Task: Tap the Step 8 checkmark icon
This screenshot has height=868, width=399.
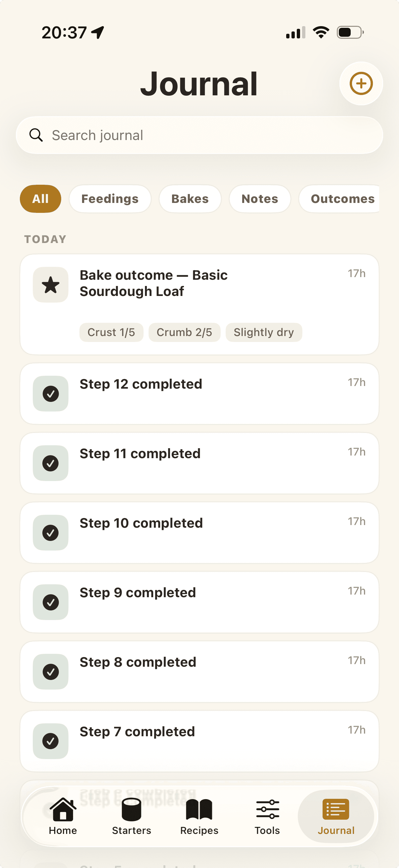Action: tap(51, 672)
